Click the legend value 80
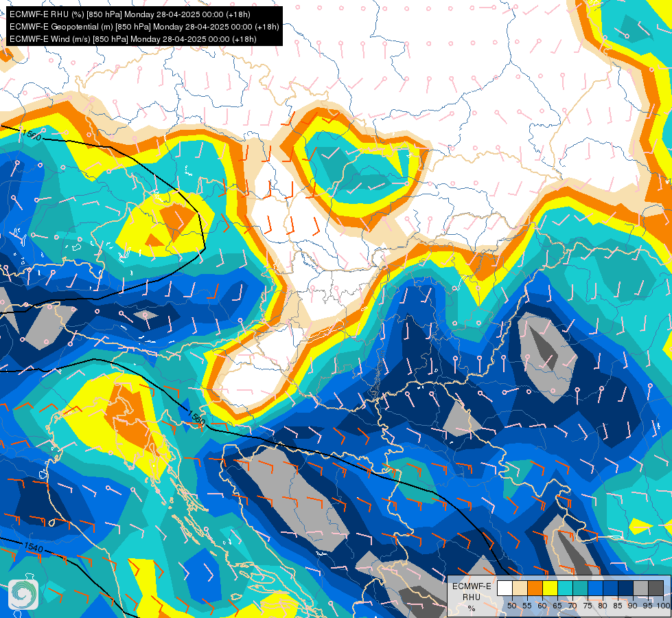The height and width of the screenshot is (618, 672). click(x=603, y=606)
